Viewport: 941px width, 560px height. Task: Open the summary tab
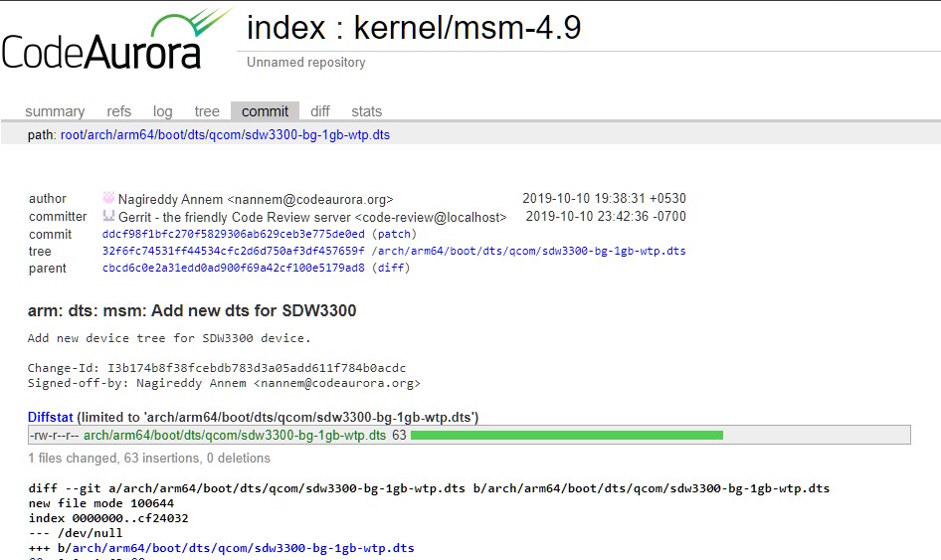tap(55, 111)
